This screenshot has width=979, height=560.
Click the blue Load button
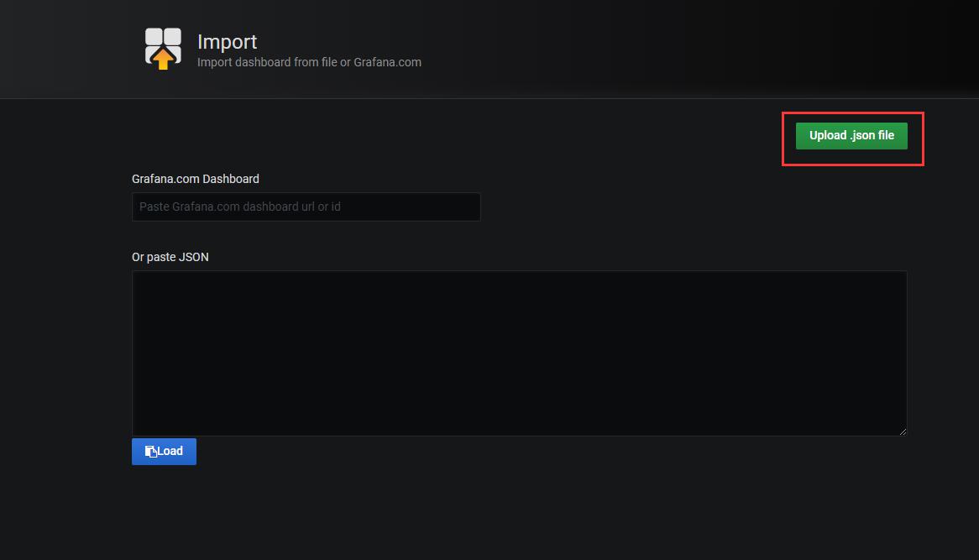(164, 452)
